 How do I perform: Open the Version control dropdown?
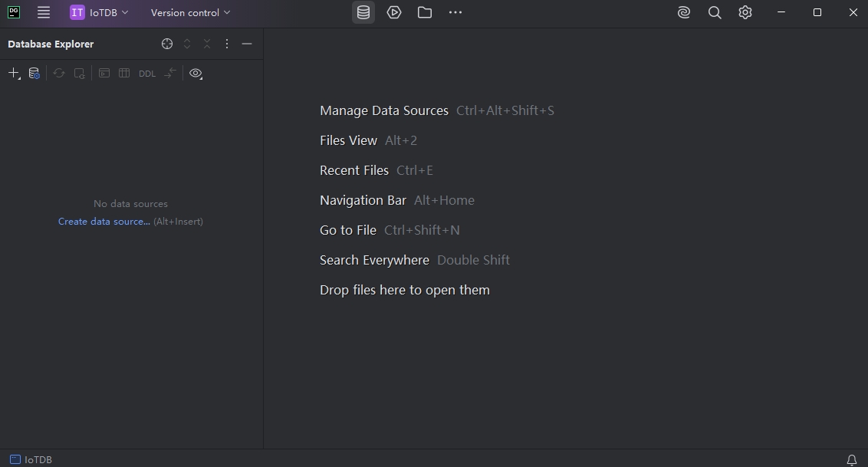coord(190,12)
